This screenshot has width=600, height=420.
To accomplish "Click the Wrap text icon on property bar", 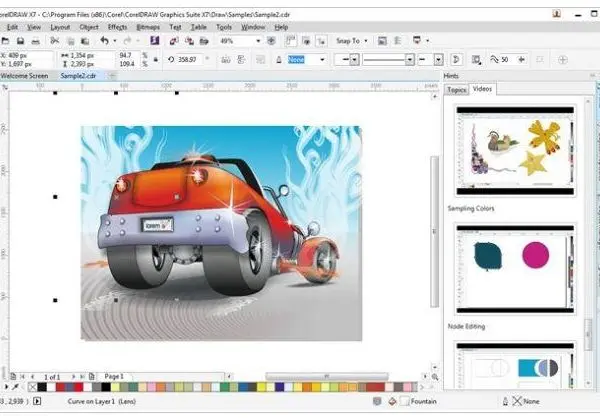I will click(x=476, y=60).
